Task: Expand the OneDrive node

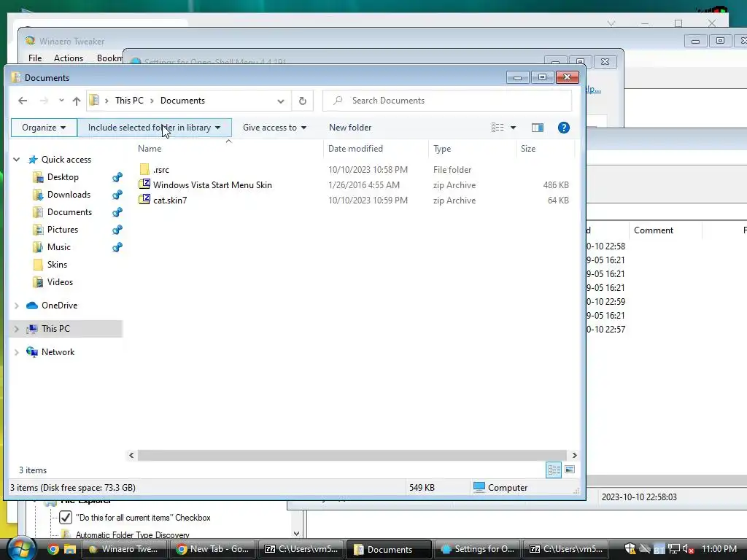Action: pos(17,306)
